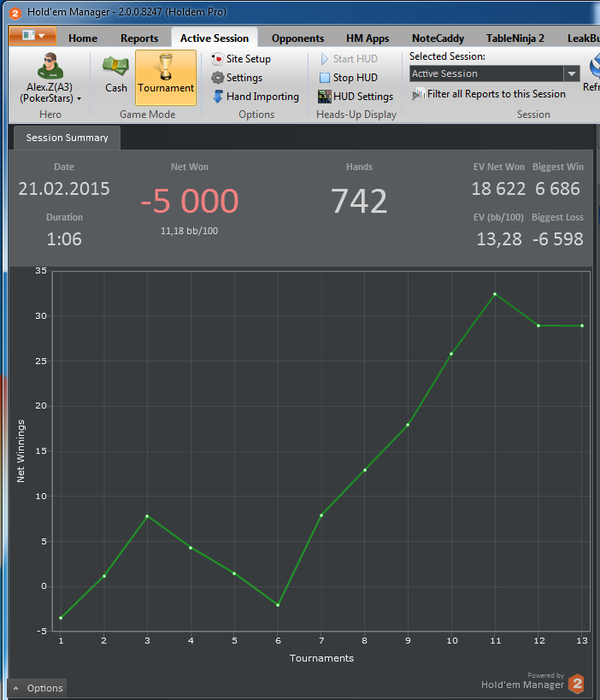The height and width of the screenshot is (700, 600).
Task: Expand the Options panel at bottom
Action: pyautogui.click(x=38, y=688)
